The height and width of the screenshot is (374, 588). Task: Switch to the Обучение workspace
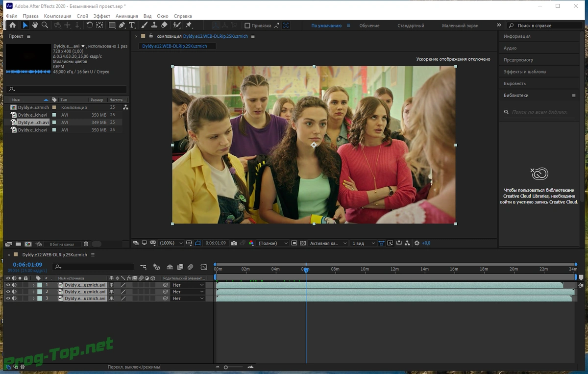[369, 25]
